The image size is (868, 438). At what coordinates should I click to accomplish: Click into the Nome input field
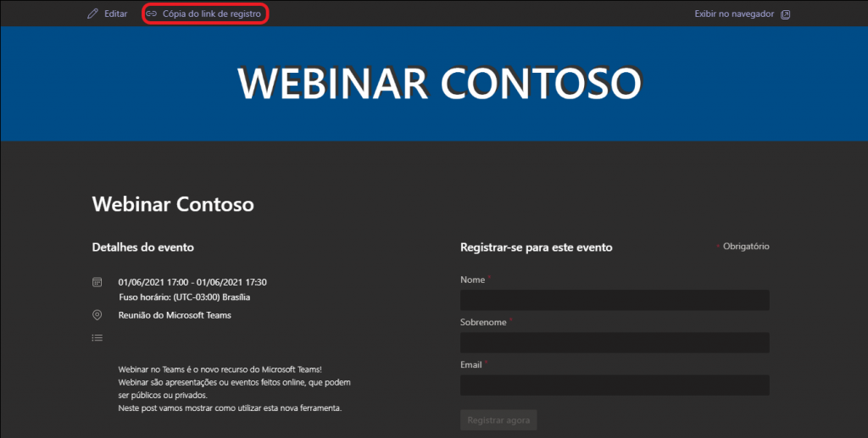(x=615, y=300)
